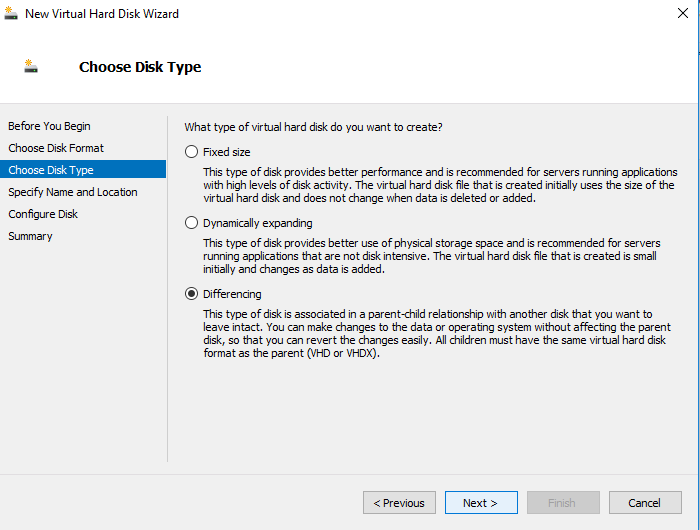Click the Dynamically expanding label text
This screenshot has height=530, width=700.
pyautogui.click(x=258, y=223)
